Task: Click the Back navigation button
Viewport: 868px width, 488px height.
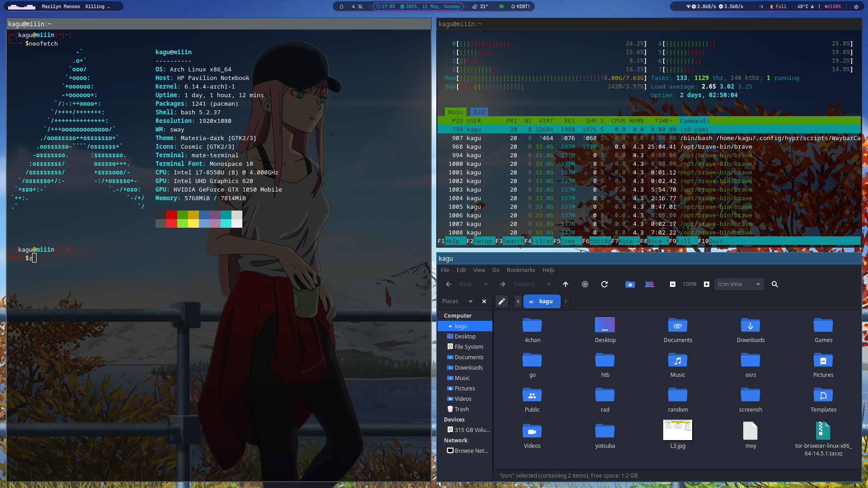Action: (460, 284)
